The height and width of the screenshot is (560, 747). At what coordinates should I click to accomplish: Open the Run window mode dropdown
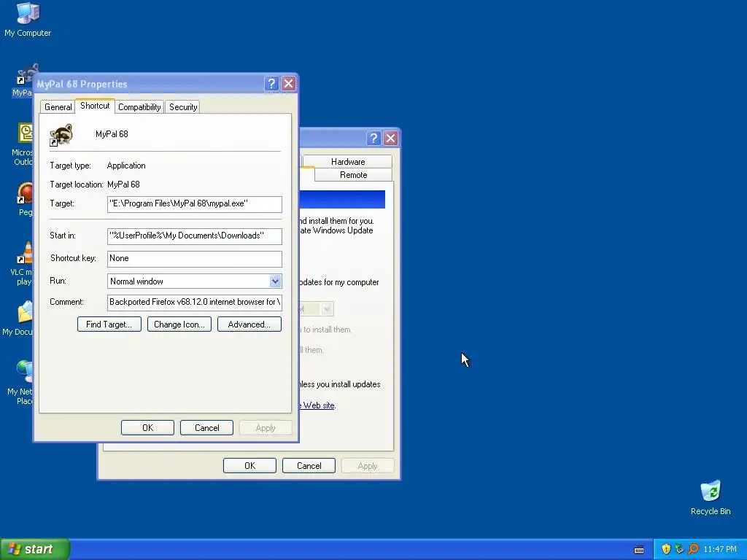(275, 281)
